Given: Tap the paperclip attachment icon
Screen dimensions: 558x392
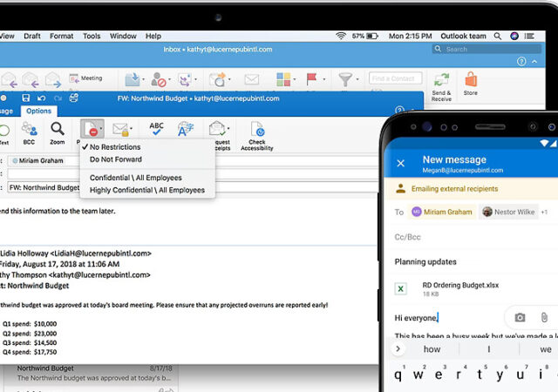Looking at the screenshot, I should coord(543,318).
